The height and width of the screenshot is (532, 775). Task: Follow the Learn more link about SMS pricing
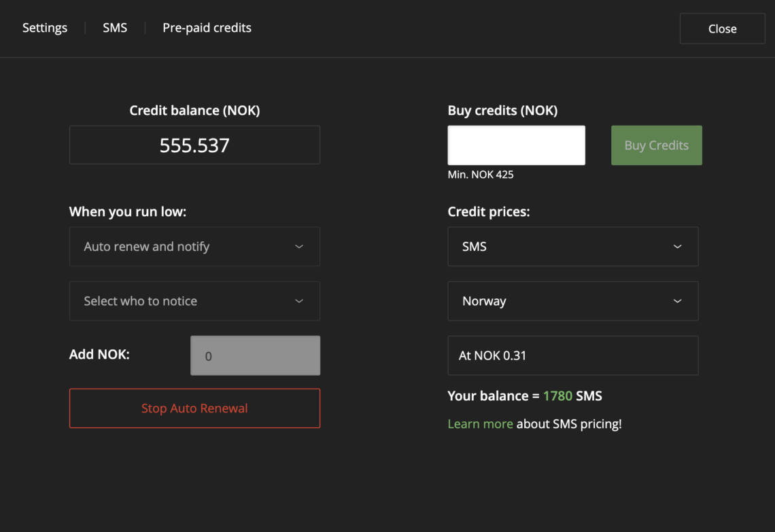point(480,424)
